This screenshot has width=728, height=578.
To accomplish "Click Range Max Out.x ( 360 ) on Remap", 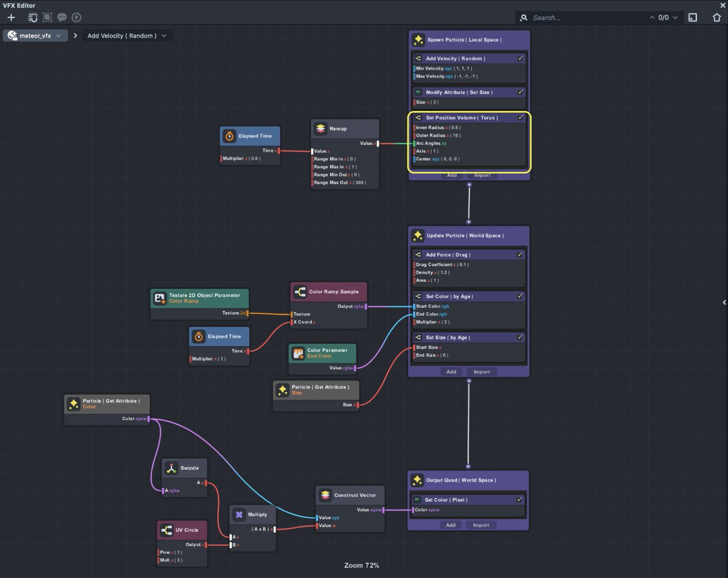I will (340, 182).
